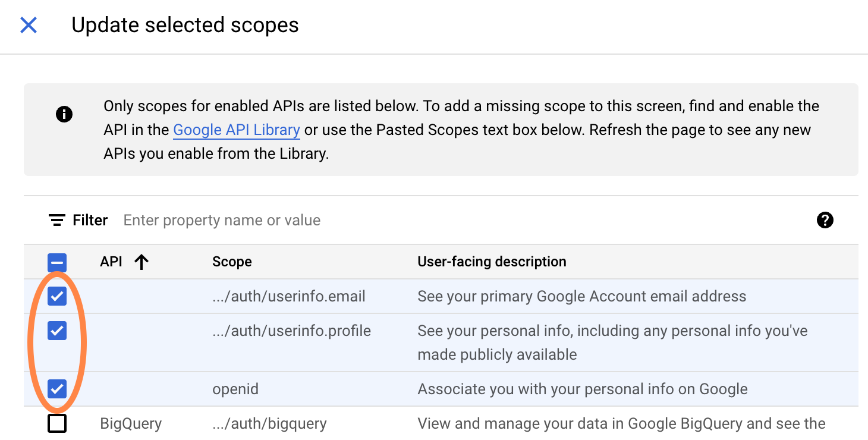Click the upward sort arrow beside API
Image resolution: width=868 pixels, height=440 pixels.
(141, 262)
